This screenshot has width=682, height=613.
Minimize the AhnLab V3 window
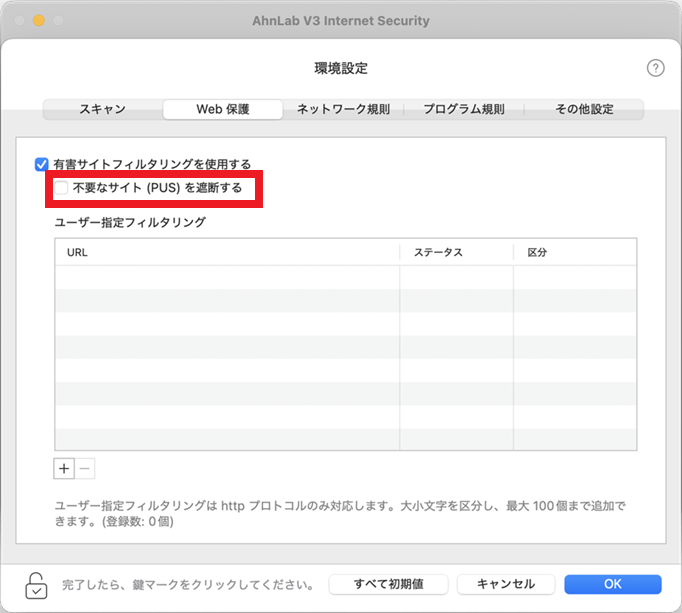pyautogui.click(x=39, y=20)
